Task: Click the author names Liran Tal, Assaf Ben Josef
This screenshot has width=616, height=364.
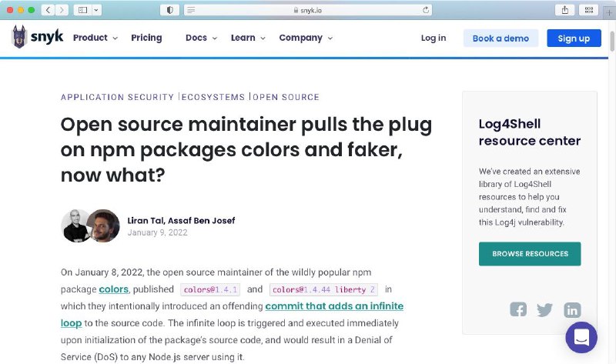Action: (181, 220)
